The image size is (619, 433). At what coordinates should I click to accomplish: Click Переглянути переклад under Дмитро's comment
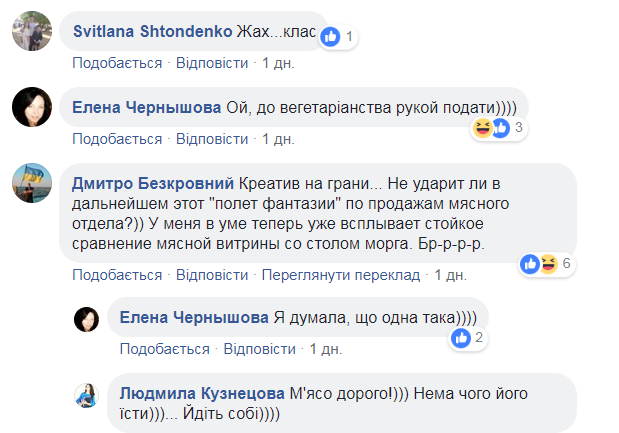(x=339, y=274)
